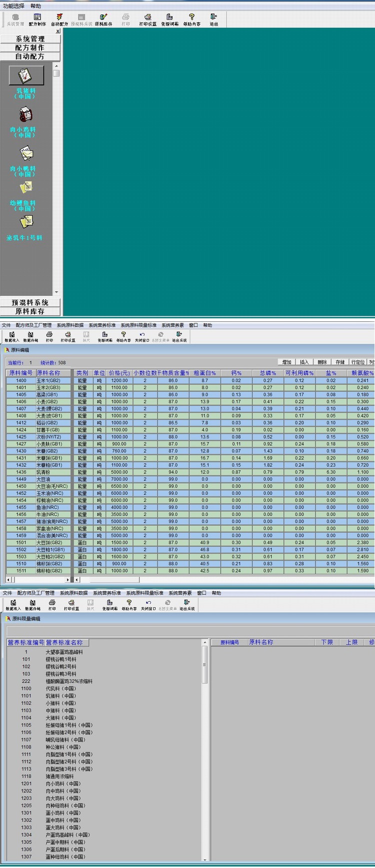Select row 乳清粉 in 原料编辑 table
This screenshot has width=375, height=868.
(x=190, y=472)
